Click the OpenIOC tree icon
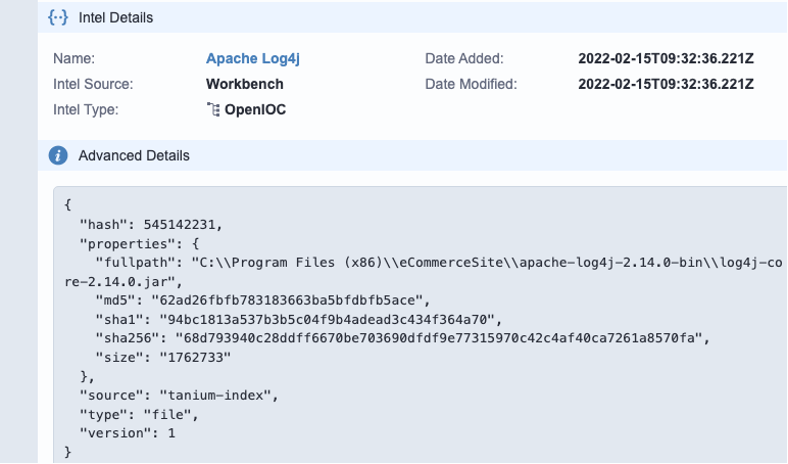 [213, 110]
